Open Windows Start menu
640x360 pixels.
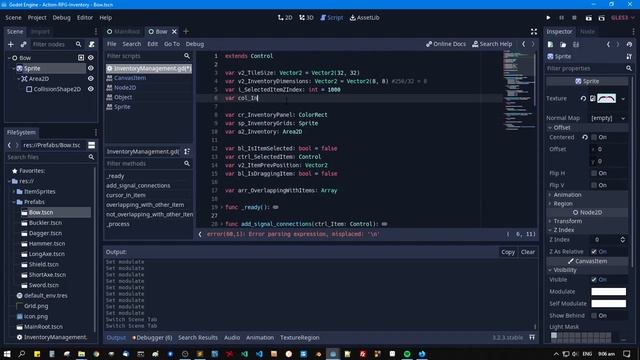point(7,354)
